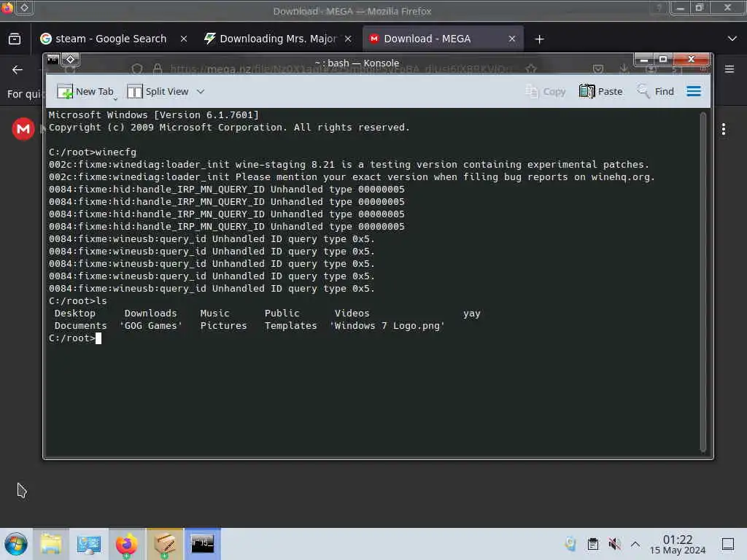Click Paste in the Konsole toolbar

click(x=601, y=91)
